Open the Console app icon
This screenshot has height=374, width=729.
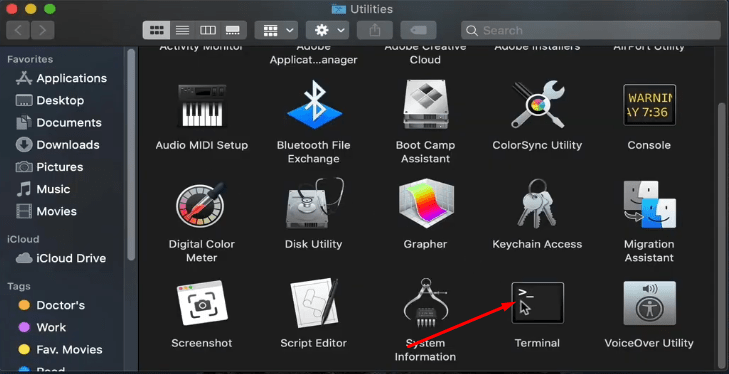pos(649,105)
